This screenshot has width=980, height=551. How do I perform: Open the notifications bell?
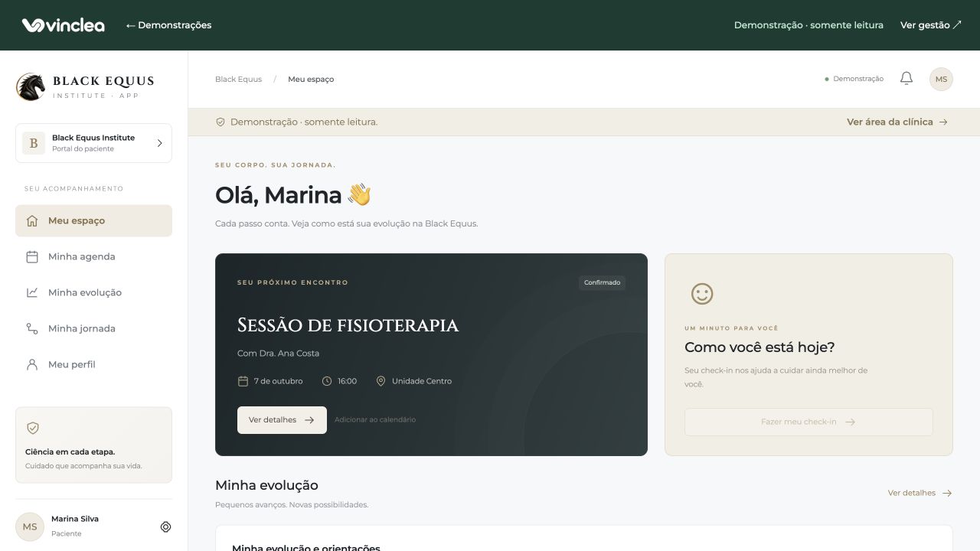point(906,79)
